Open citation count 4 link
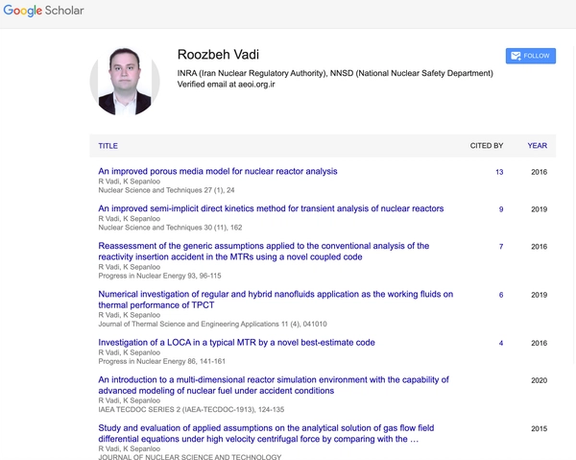 [x=501, y=343]
